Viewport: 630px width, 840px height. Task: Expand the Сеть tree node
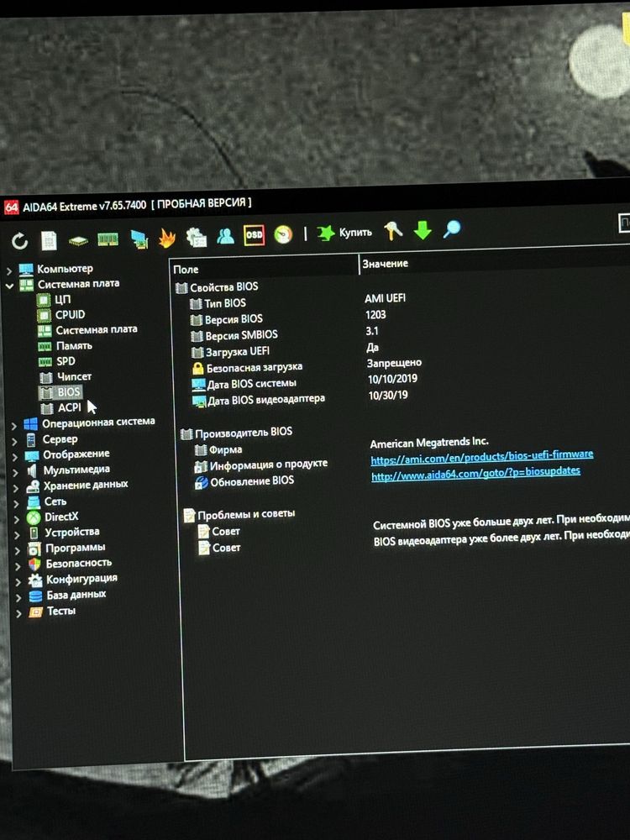[16, 503]
